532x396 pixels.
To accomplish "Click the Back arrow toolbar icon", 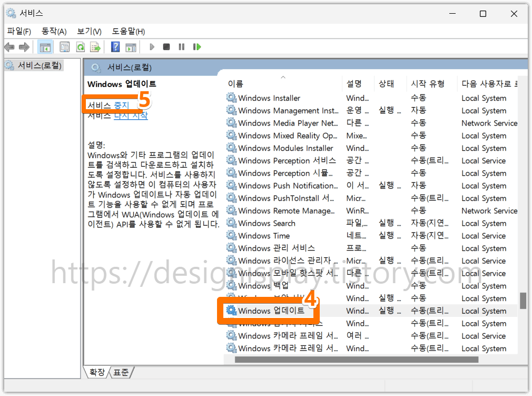I will 9,47.
